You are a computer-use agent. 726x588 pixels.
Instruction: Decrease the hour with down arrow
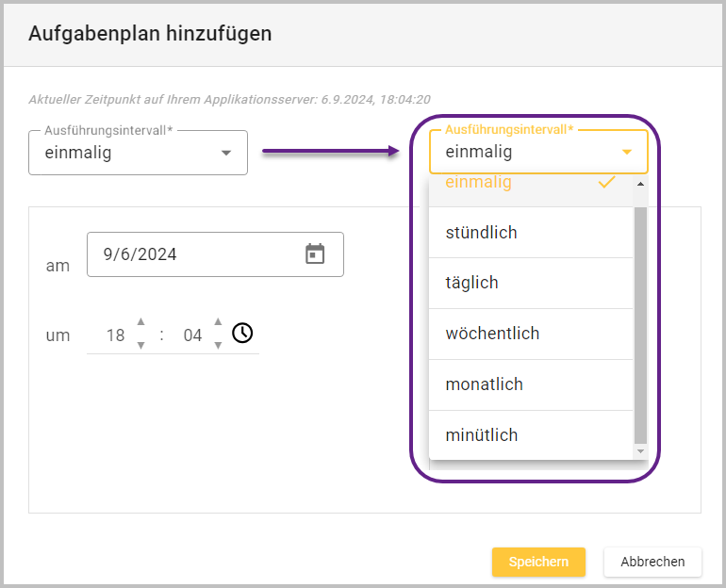[x=140, y=345]
